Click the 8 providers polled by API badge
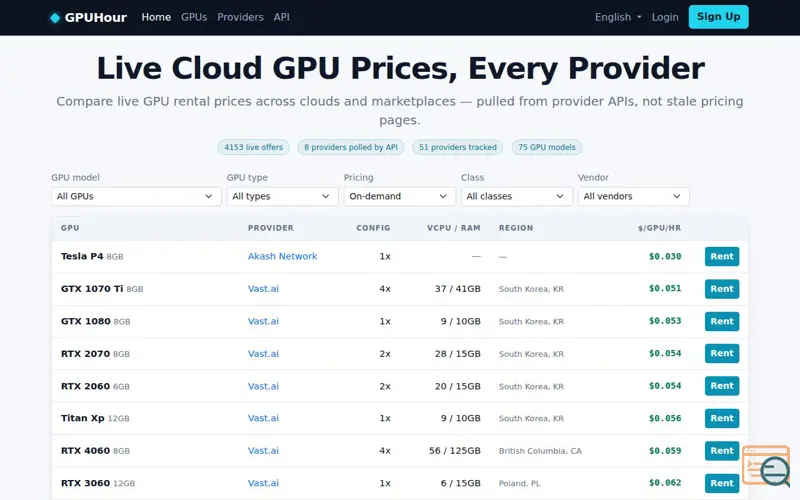The image size is (800, 500). [351, 147]
